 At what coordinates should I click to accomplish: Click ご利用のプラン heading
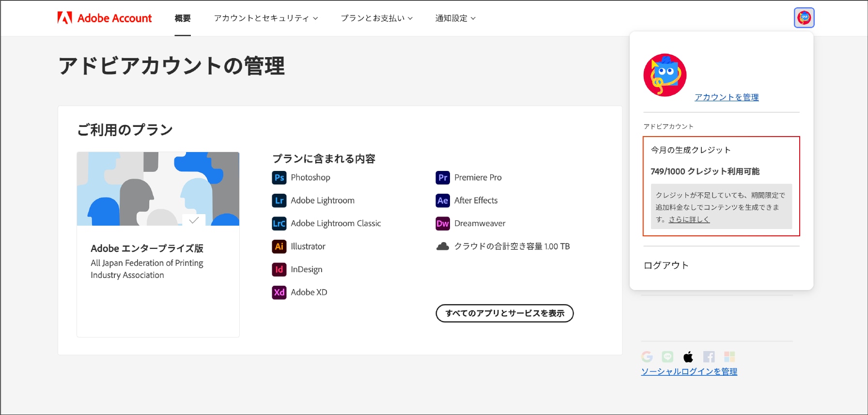coord(125,130)
